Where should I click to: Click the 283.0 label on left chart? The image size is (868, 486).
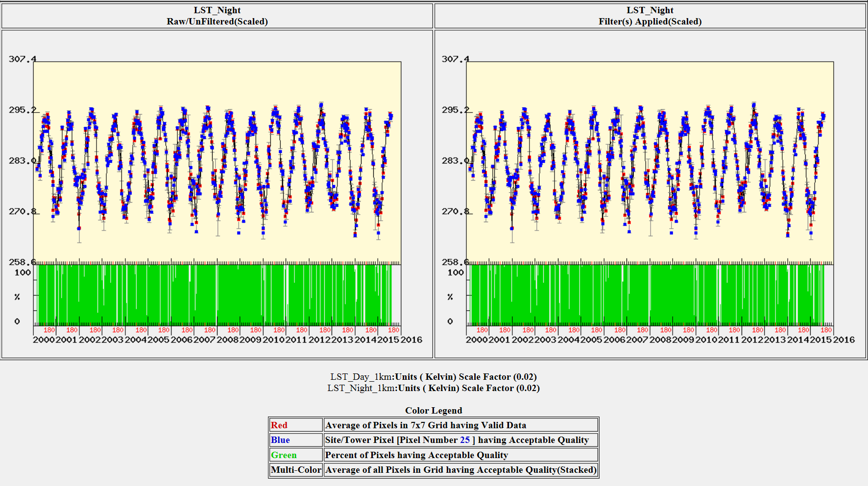tap(22, 161)
